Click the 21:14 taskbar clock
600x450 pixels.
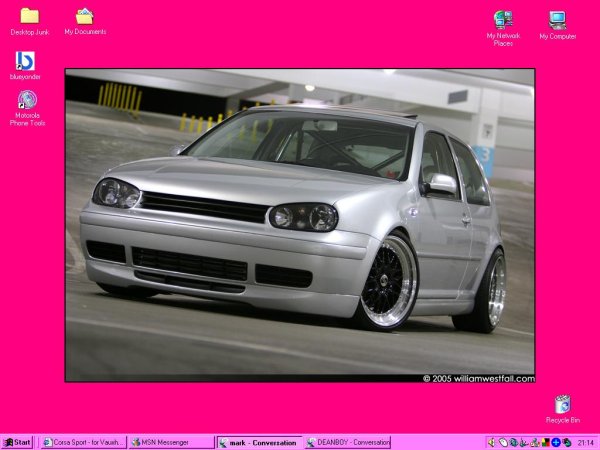click(x=585, y=442)
